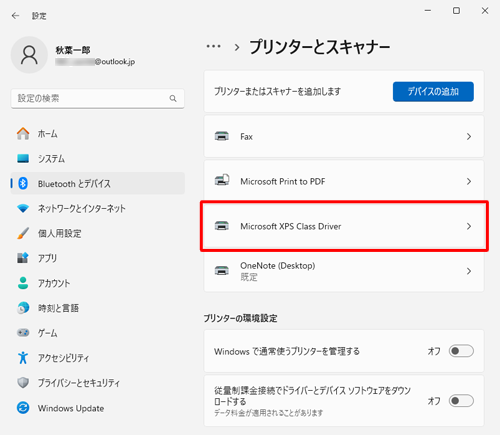Open アクセシビリティ via the person icon
The width and height of the screenshot is (500, 435).
pyautogui.click(x=23, y=358)
